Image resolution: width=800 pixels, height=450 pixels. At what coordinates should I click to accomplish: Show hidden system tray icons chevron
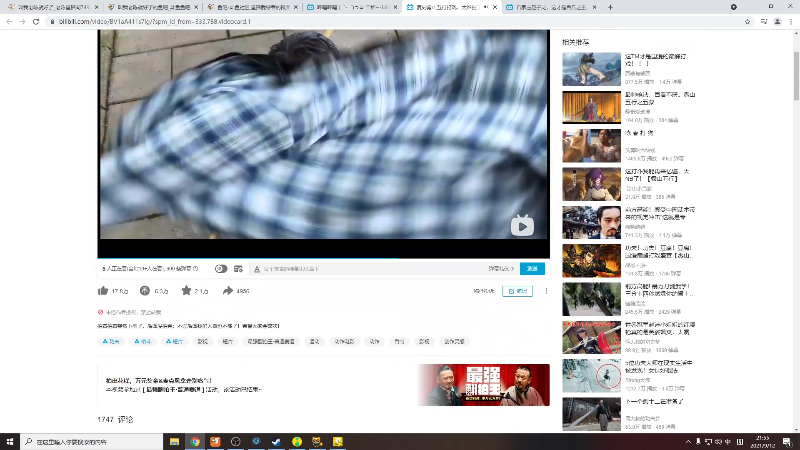[x=688, y=442]
